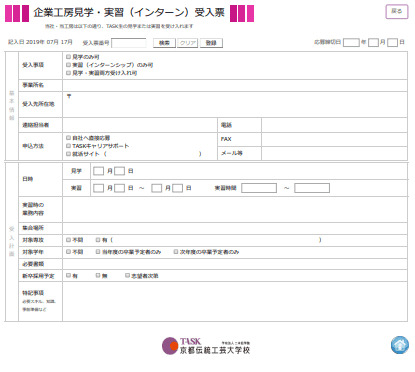Screen dimensions: 415x372
Task: Check the 自社へ直接応募 checkbox
Action: (x=68, y=138)
